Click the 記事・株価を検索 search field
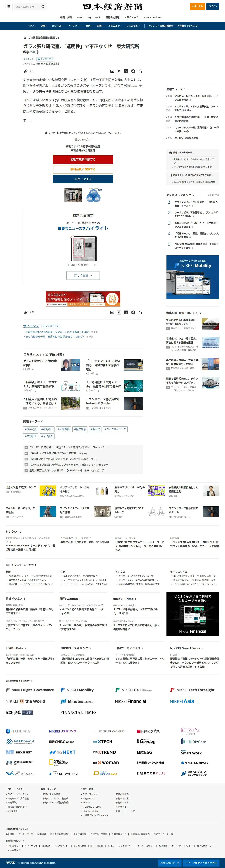Screen dimensions: 225x868 click(27, 7)
